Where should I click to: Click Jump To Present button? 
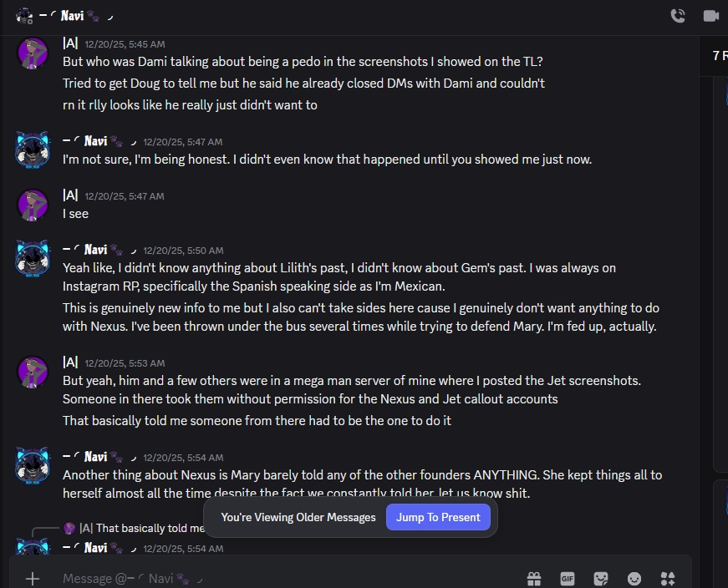coord(438,517)
